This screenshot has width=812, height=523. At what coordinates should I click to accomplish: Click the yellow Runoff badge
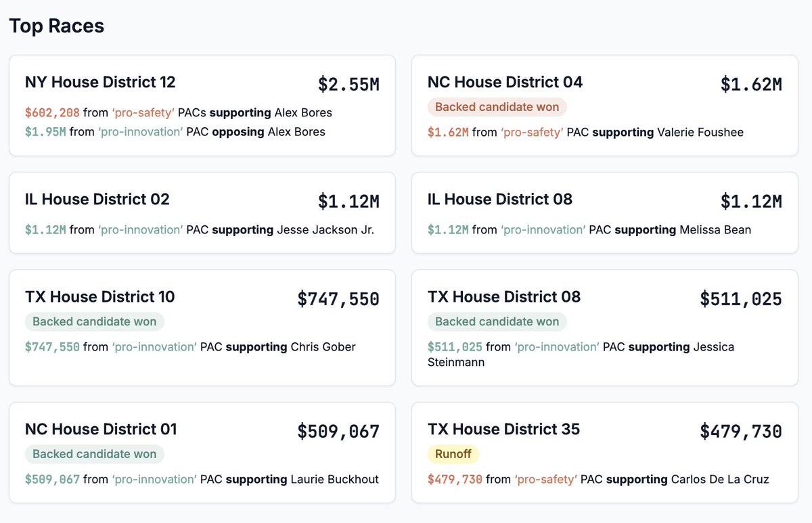click(453, 454)
